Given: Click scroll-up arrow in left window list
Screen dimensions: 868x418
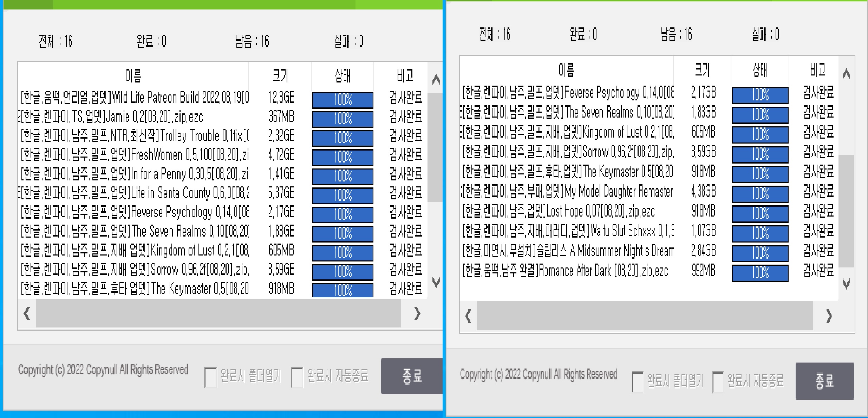Looking at the screenshot, I should click(x=436, y=80).
